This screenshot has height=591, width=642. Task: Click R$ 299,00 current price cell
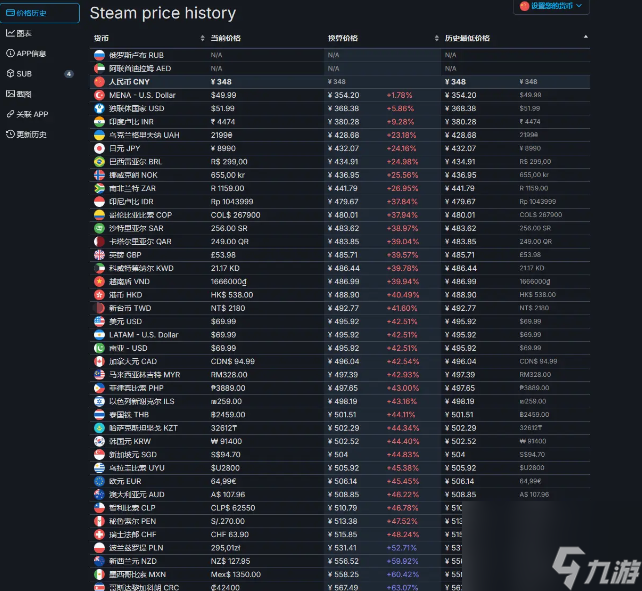coord(229,162)
